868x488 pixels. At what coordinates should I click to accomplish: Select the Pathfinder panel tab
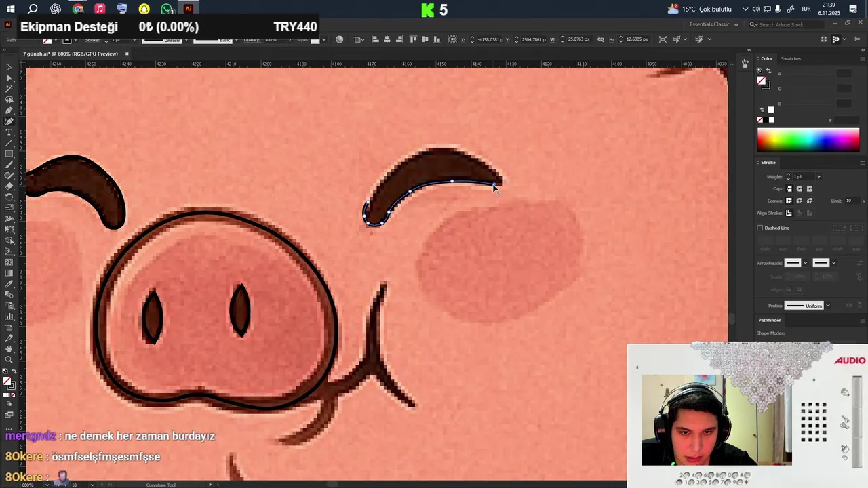coord(770,320)
